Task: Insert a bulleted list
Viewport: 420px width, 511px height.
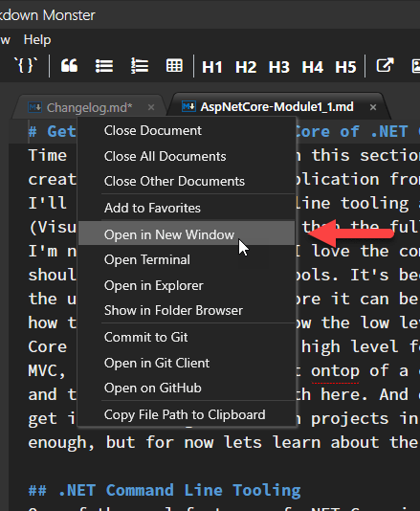Action: [x=104, y=66]
